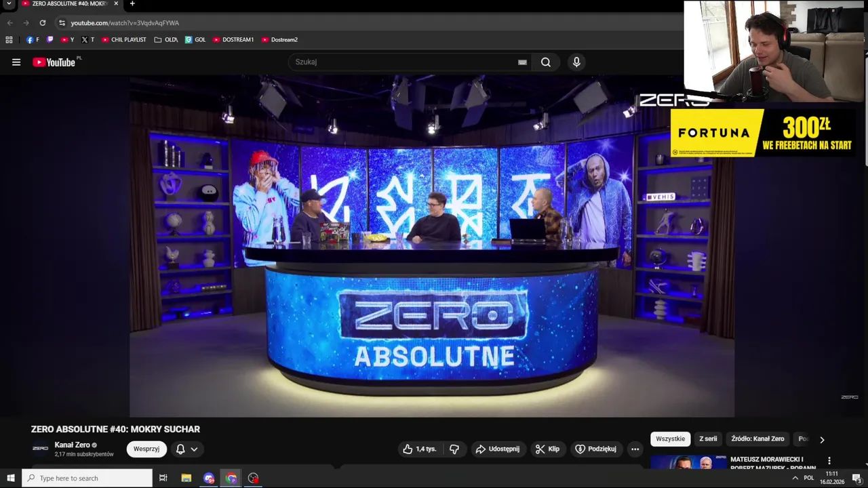The height and width of the screenshot is (488, 868).
Task: Share the video via Udostępnij
Action: pos(498,449)
